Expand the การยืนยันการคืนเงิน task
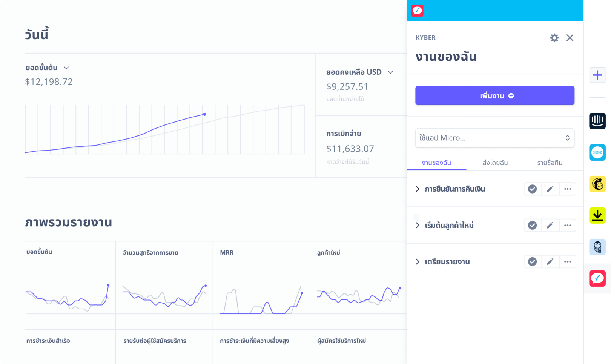Viewport: 611px width, 364px height. point(418,189)
